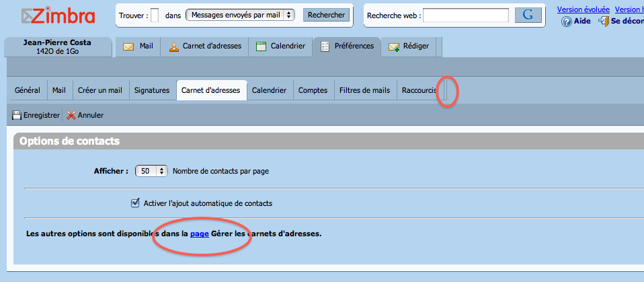Click the Enregistrer floppy disk icon
This screenshot has width=644, height=282.
point(16,116)
